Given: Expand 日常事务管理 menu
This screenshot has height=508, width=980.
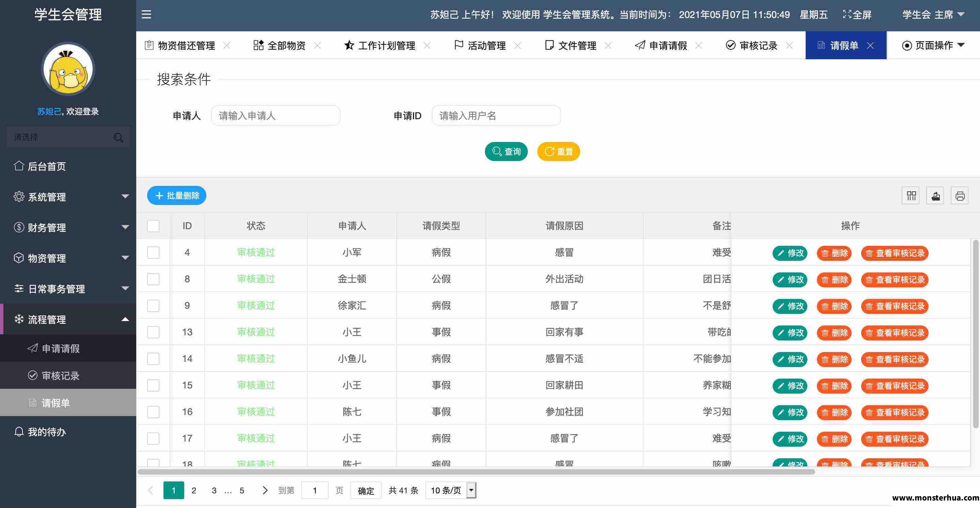Looking at the screenshot, I should click(68, 288).
